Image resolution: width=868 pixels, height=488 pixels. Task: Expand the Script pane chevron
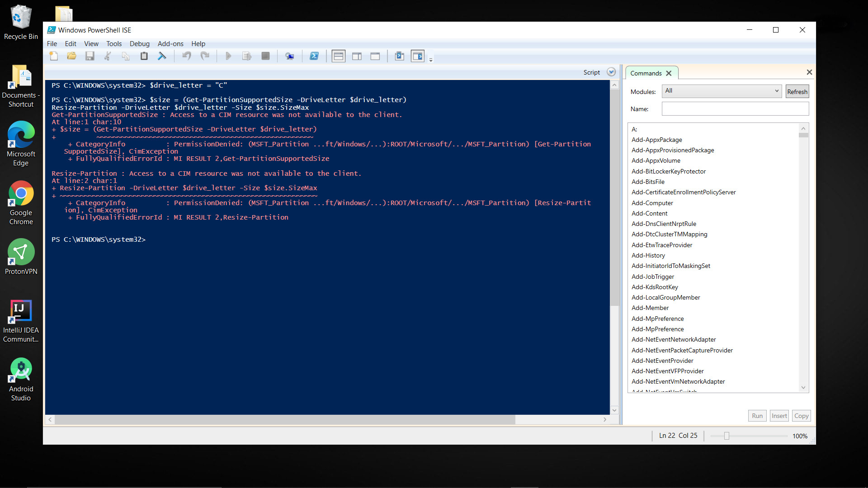(611, 72)
